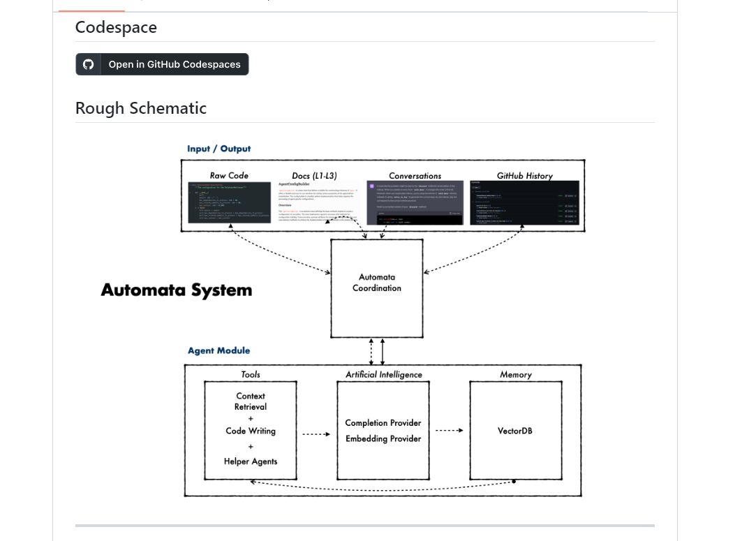Open the GitHub History thumbnail
This screenshot has height=541, width=756.
click(x=524, y=202)
